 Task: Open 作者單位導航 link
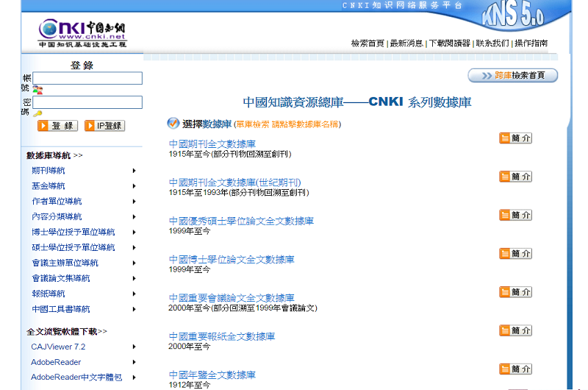(x=57, y=202)
